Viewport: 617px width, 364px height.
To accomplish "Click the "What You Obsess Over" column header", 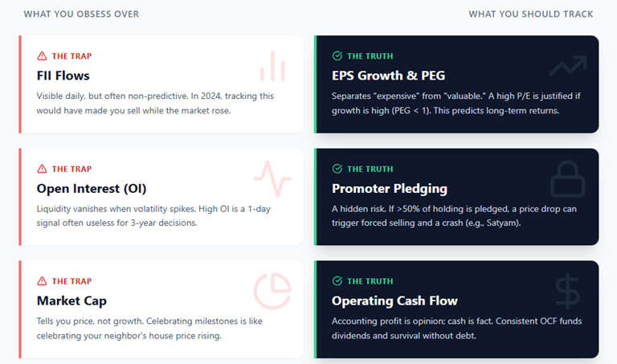I will point(81,14).
